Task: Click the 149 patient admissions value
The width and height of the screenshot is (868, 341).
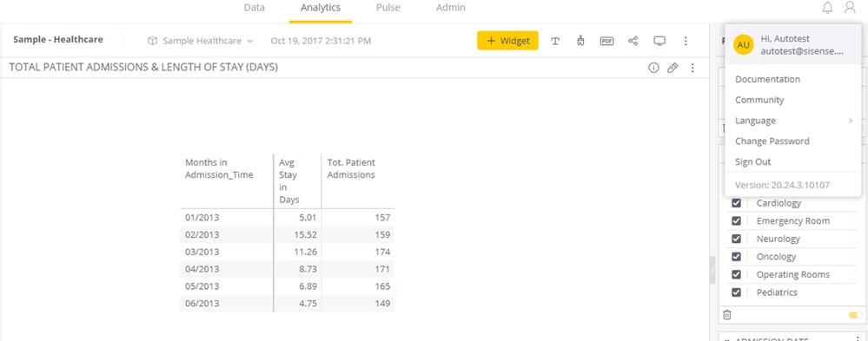Action: click(382, 304)
